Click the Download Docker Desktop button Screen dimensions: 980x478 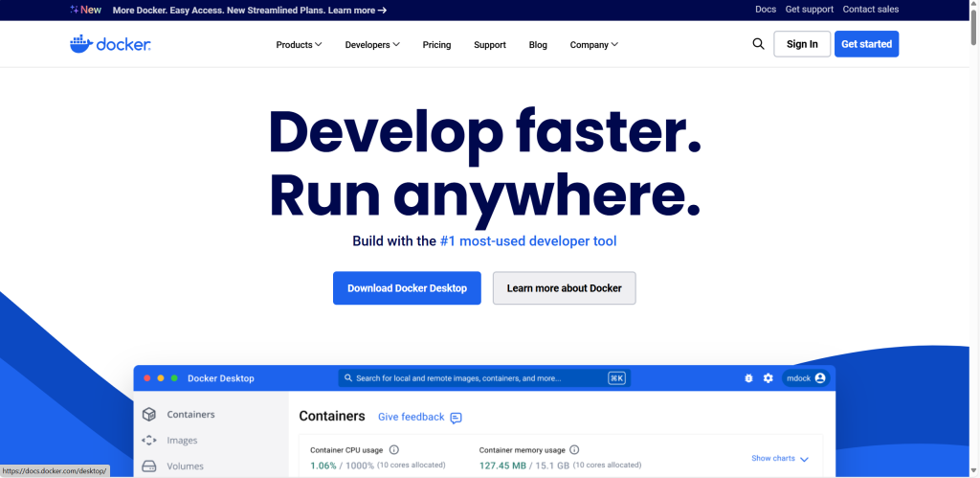pos(407,288)
